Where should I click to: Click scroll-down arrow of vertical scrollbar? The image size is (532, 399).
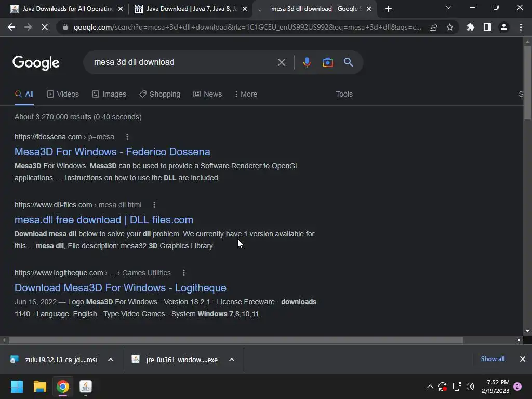coord(527,331)
